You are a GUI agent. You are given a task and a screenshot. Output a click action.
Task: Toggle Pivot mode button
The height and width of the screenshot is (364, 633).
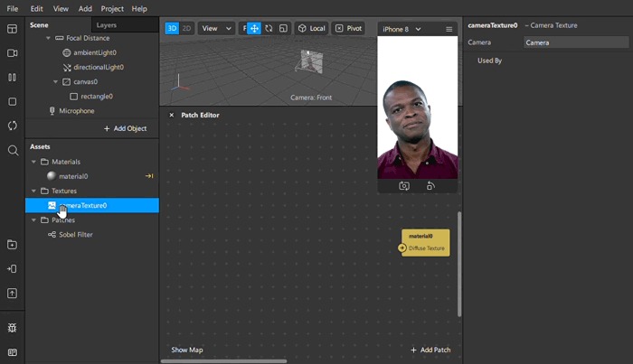coord(348,28)
